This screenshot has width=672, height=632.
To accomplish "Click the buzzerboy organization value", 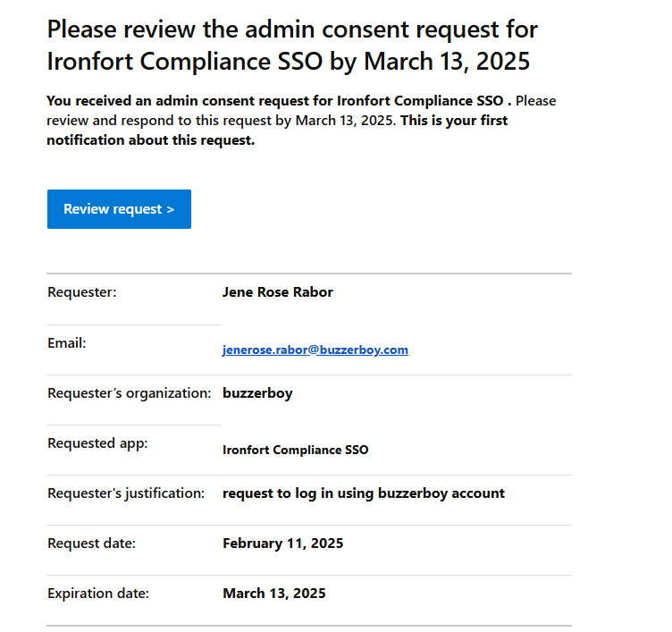I will click(257, 393).
